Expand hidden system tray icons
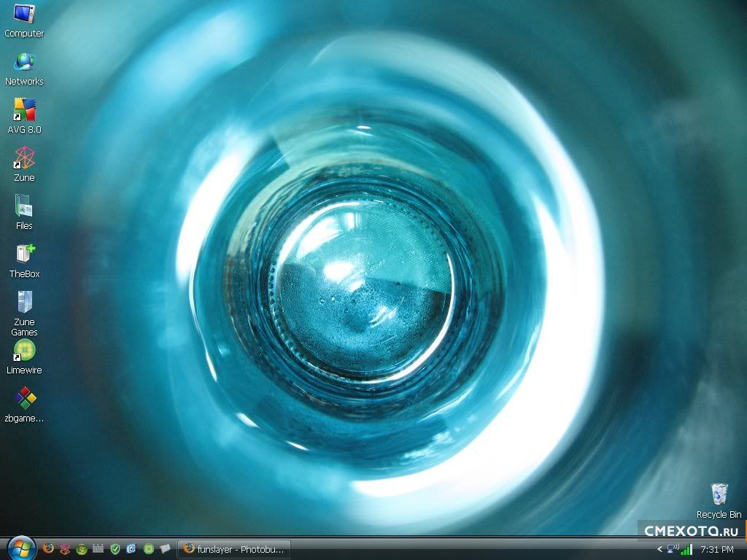The image size is (747, 560). coord(660,549)
